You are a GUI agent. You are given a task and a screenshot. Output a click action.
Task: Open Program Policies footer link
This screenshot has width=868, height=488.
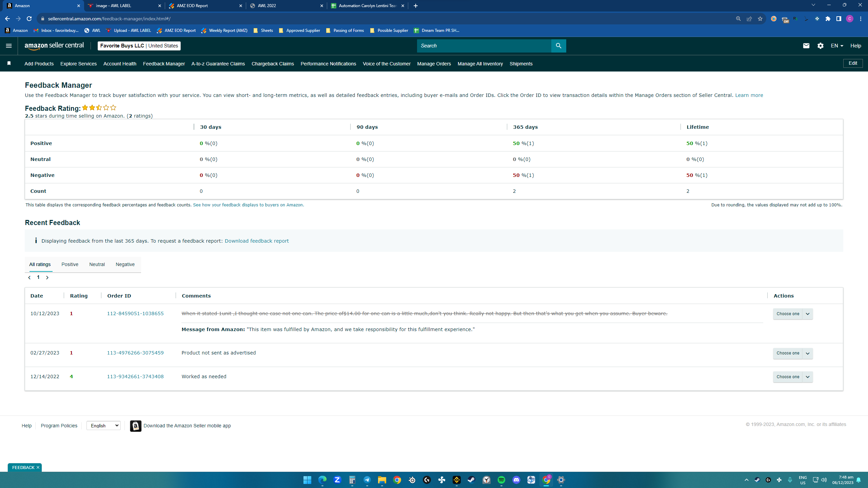(x=59, y=426)
